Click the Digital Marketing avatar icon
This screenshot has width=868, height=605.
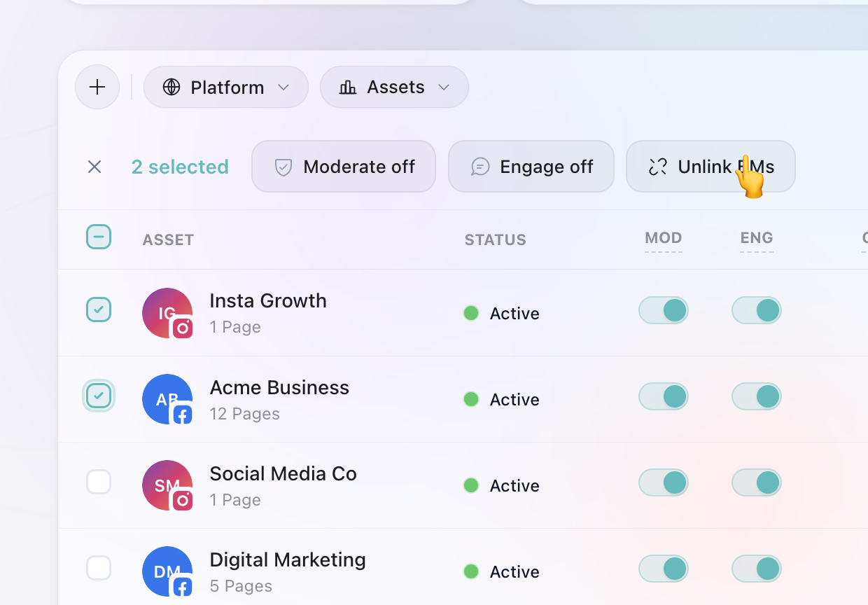(x=167, y=571)
